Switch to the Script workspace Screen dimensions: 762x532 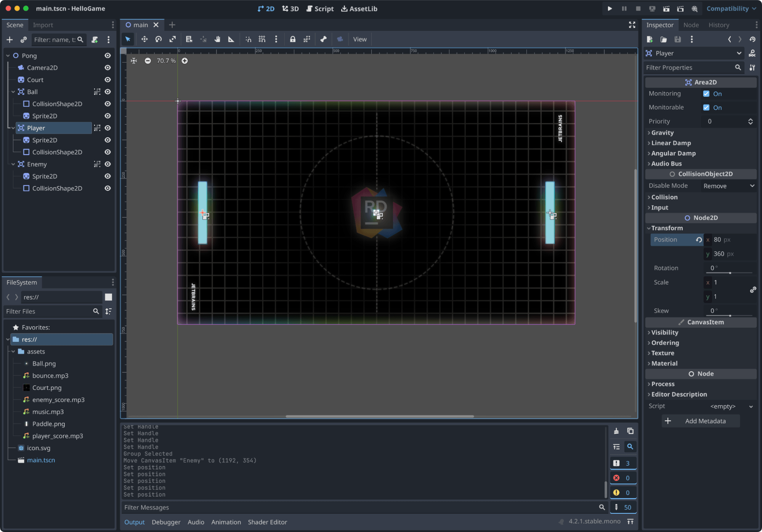tap(320, 8)
